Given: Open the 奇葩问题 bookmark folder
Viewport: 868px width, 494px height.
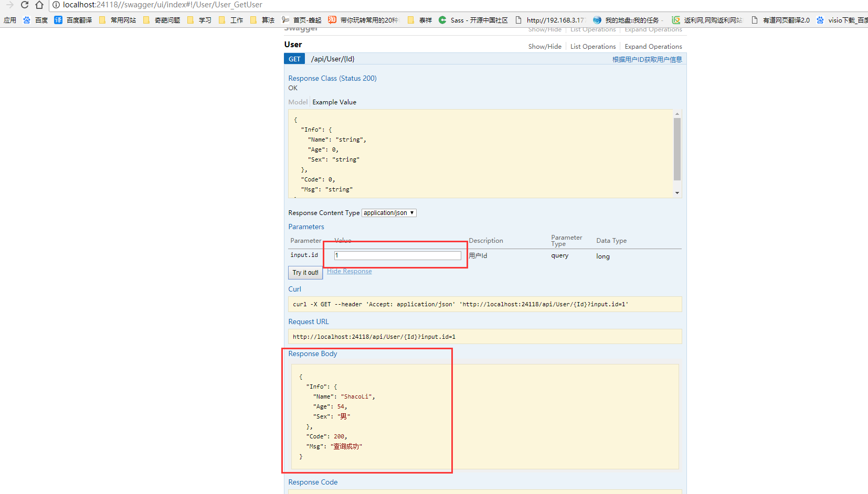Looking at the screenshot, I should 161,20.
